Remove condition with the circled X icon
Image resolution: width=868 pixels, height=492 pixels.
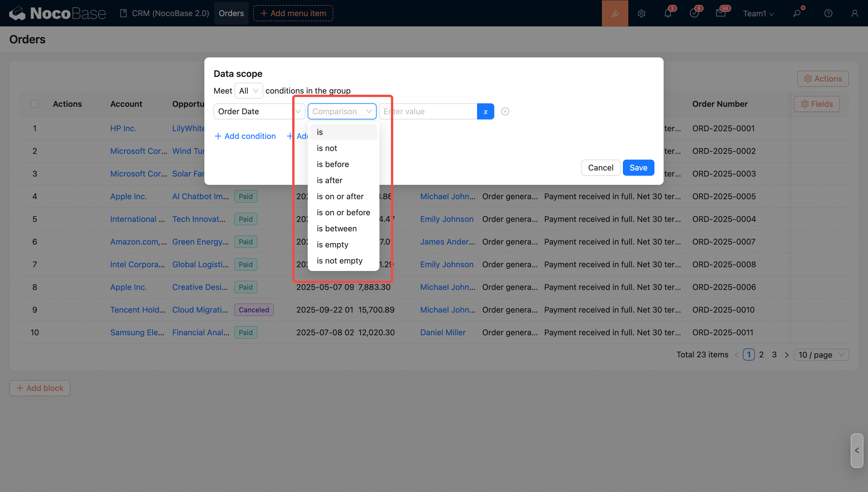point(505,111)
